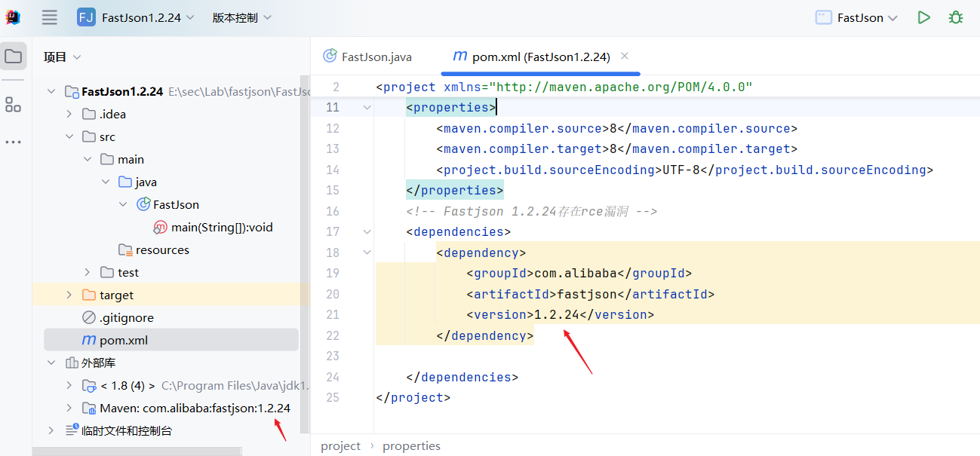Open the 项目 view selector dropdown

(63, 57)
